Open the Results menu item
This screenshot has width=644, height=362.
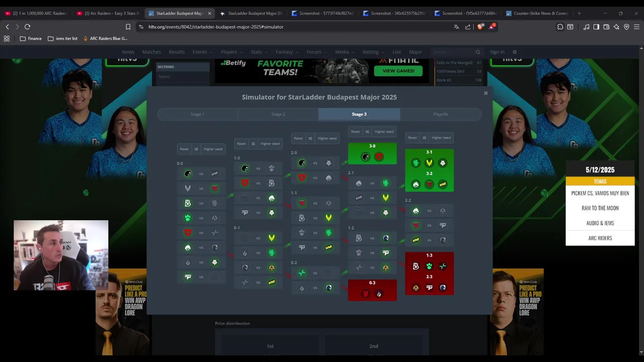(177, 52)
